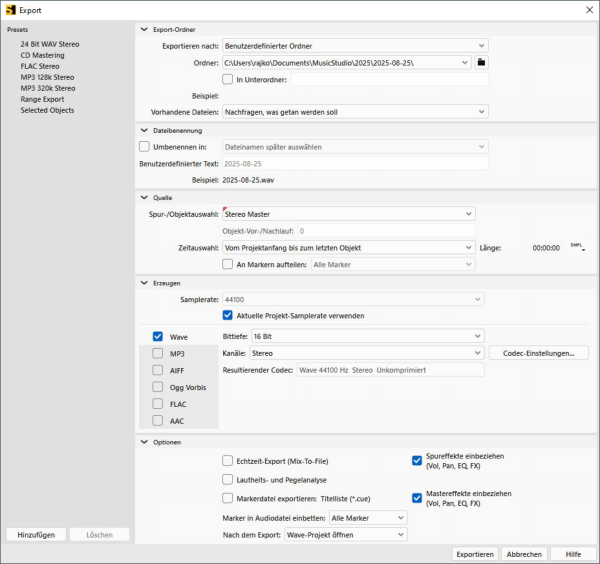
Task: Expand the Zeitauswahl dropdown
Action: pyautogui.click(x=348, y=247)
